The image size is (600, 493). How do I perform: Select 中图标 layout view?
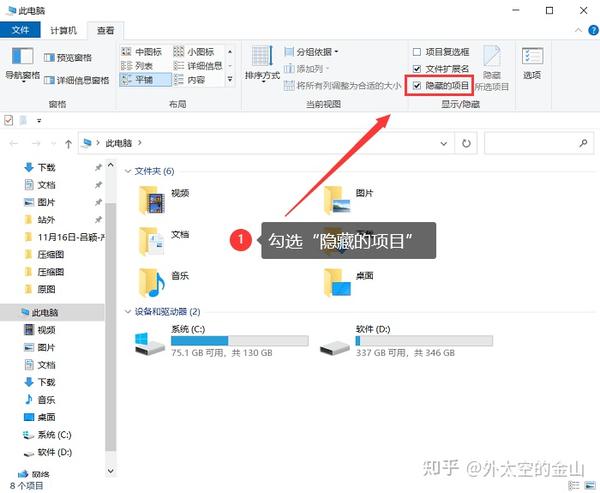tap(141, 52)
